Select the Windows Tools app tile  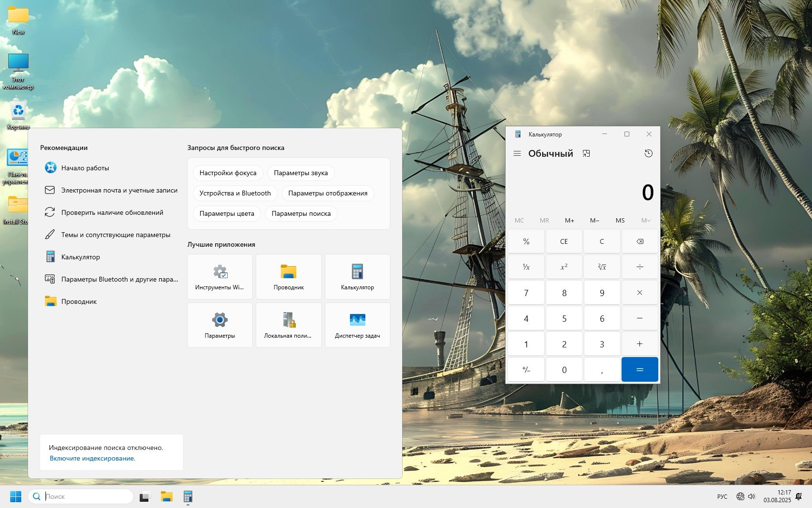coord(219,277)
